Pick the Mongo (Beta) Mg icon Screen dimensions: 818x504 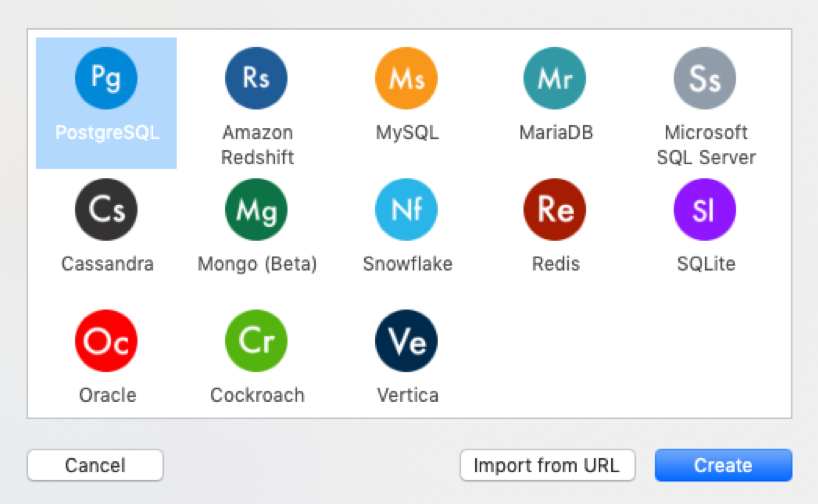pos(256,210)
